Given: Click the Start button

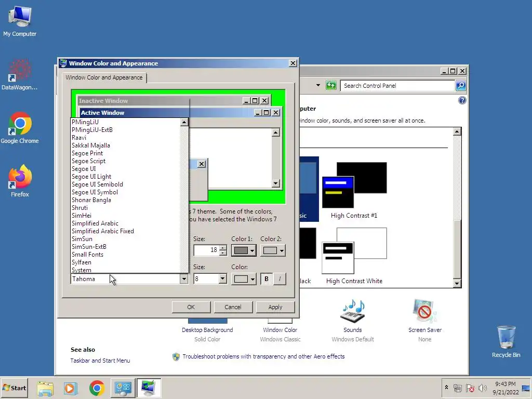Looking at the screenshot, I should [14, 388].
